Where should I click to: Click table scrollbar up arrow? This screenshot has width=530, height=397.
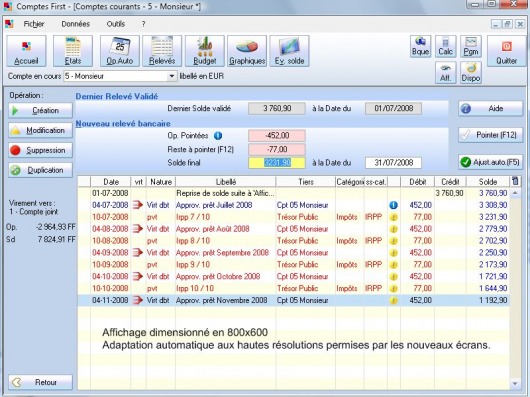[x=515, y=193]
